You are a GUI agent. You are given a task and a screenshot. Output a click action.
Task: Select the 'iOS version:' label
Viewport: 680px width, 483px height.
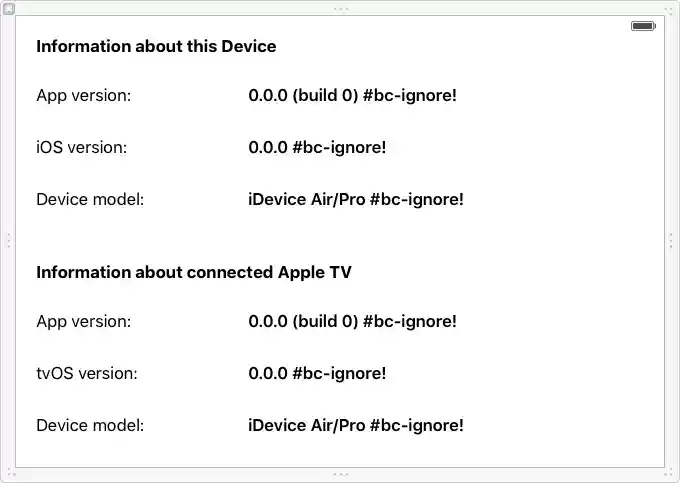coord(82,148)
